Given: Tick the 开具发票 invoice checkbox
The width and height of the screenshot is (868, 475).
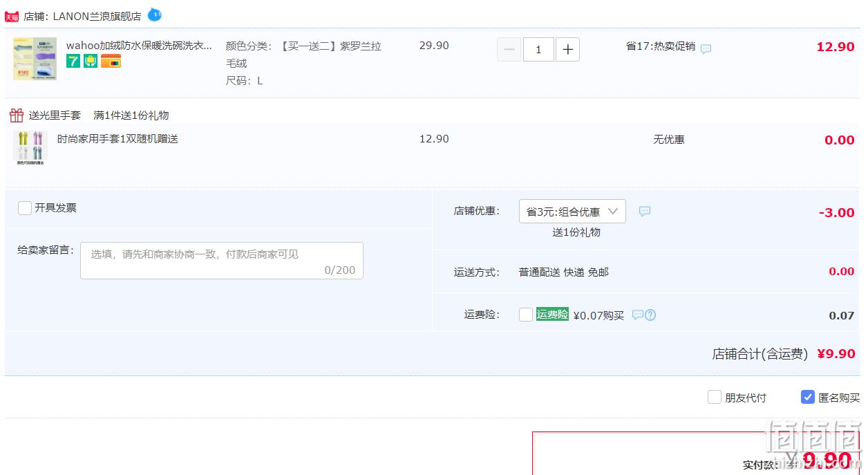Looking at the screenshot, I should pyautogui.click(x=25, y=208).
